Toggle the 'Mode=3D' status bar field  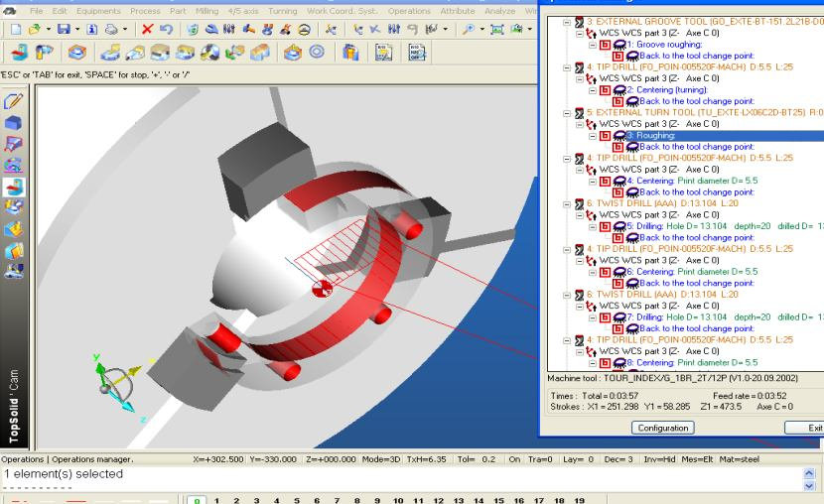point(381,458)
